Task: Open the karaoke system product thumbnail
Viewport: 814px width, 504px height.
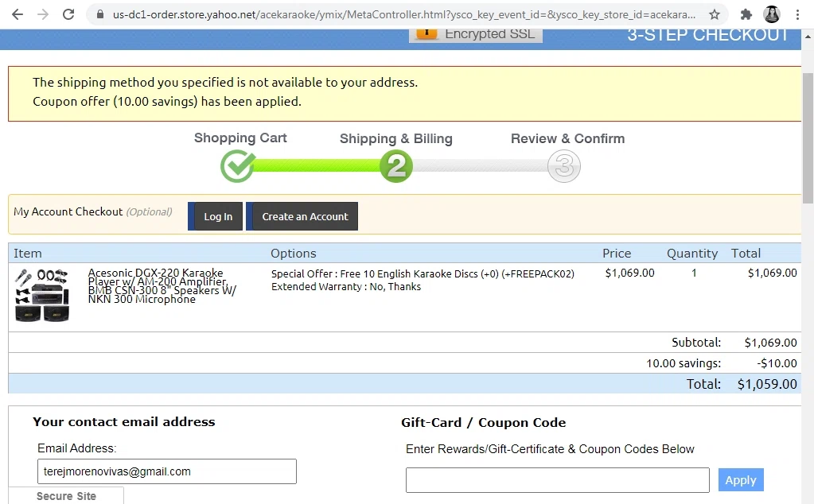Action: click(x=42, y=295)
